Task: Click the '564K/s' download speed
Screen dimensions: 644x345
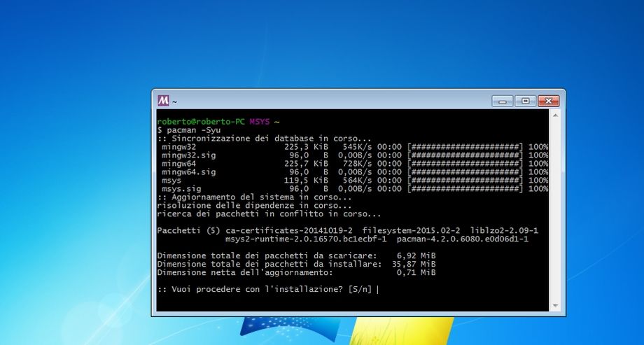Action: (x=357, y=181)
